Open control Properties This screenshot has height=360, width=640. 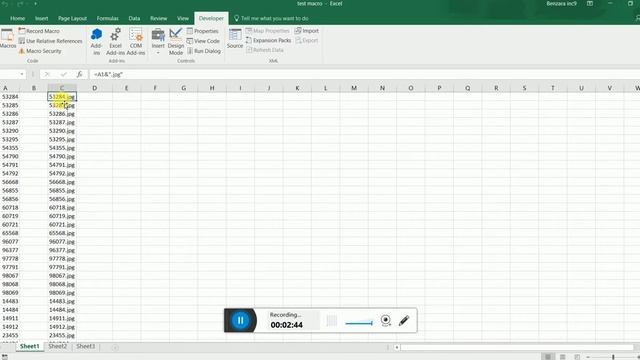click(202, 31)
